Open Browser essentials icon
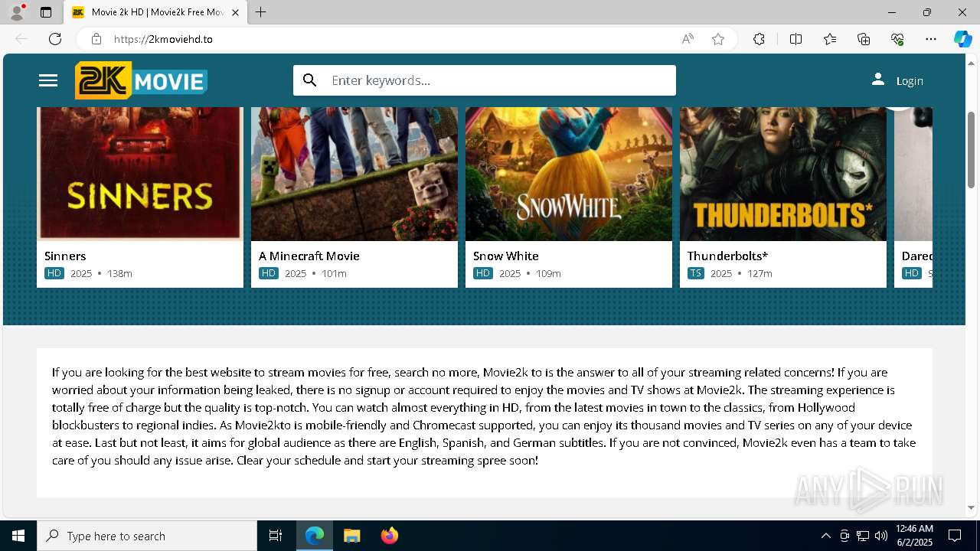Image resolution: width=980 pixels, height=551 pixels. [897, 39]
